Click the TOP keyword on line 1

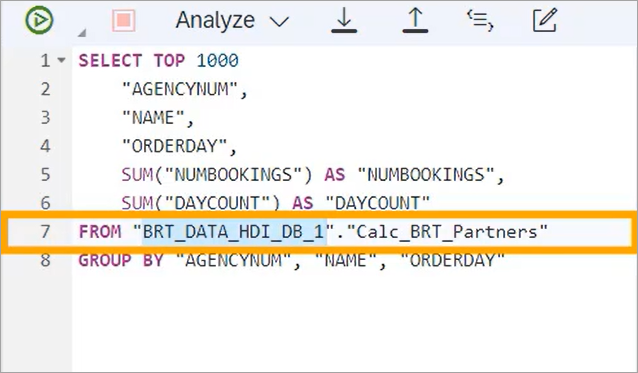click(x=169, y=61)
